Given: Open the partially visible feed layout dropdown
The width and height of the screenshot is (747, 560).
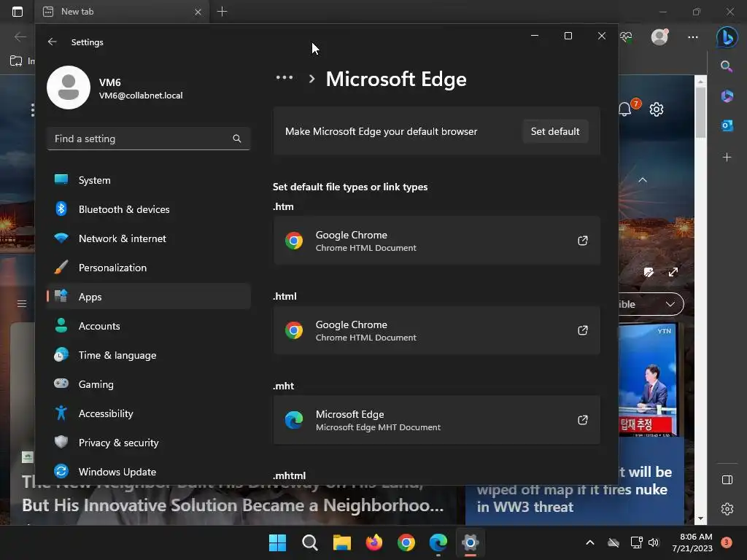Looking at the screenshot, I should click(x=651, y=304).
